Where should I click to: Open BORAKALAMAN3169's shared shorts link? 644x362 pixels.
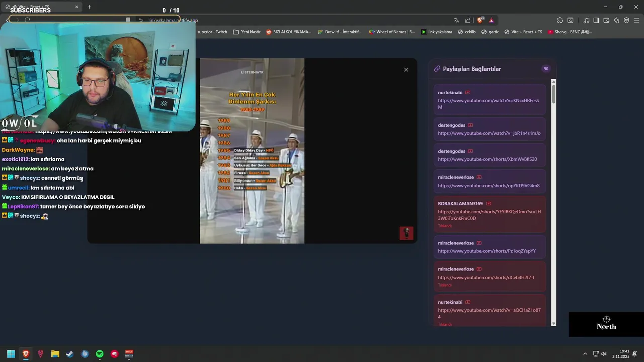pos(489,215)
